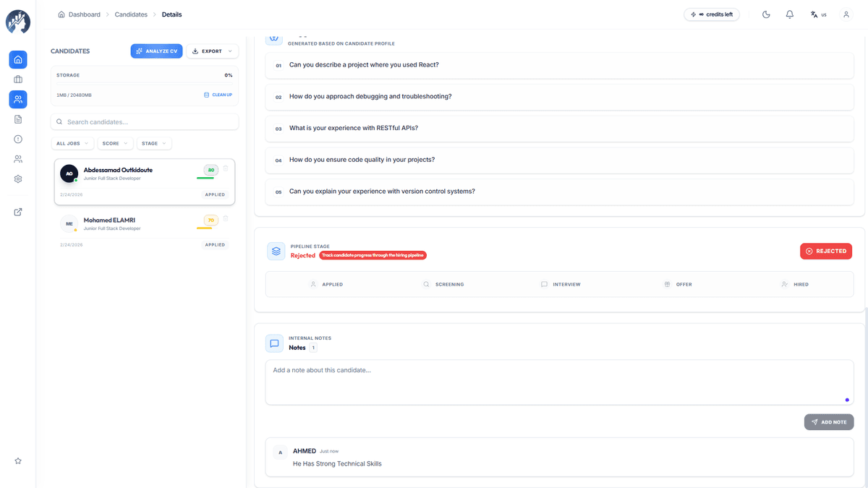The image size is (868, 488).
Task: Select the SCREENING pipeline stage
Action: (x=444, y=284)
